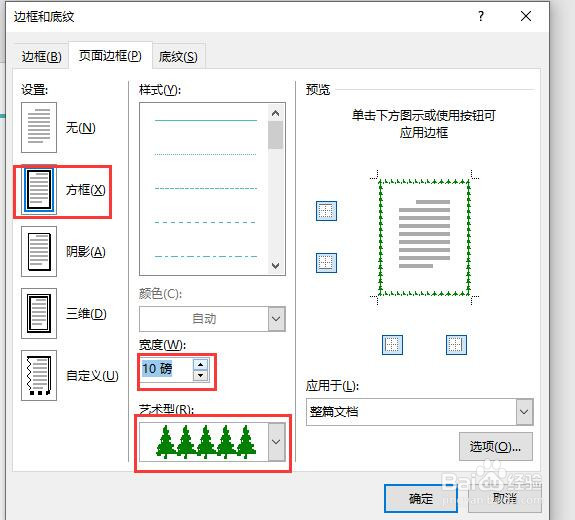Screen dimensions: 575x520
Task: Decrease width with the down spinner arrow
Action: click(x=200, y=375)
